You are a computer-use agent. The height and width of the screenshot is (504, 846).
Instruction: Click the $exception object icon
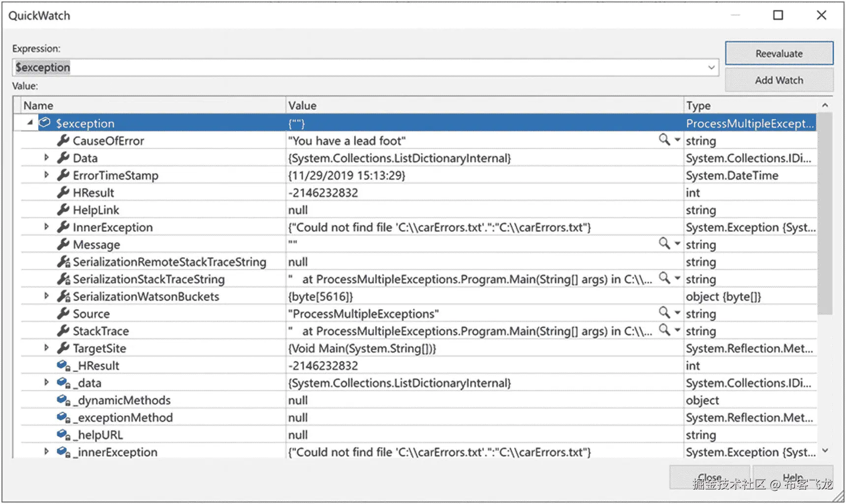pos(45,123)
